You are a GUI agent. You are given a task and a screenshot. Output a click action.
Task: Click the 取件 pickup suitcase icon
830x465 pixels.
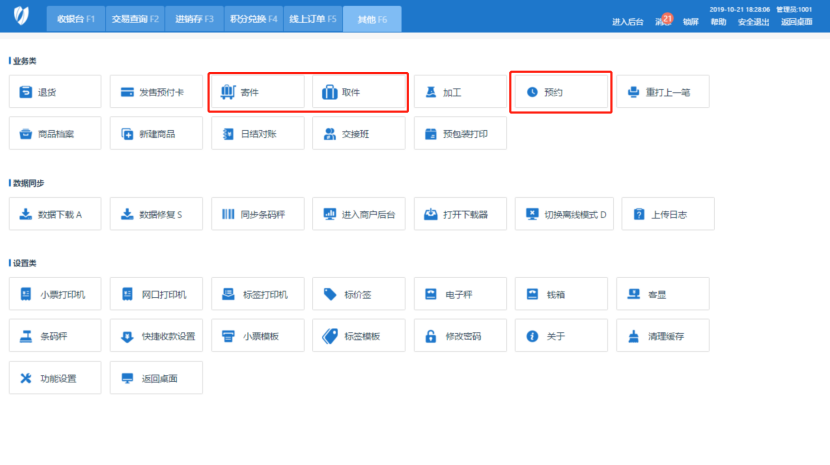tap(329, 92)
